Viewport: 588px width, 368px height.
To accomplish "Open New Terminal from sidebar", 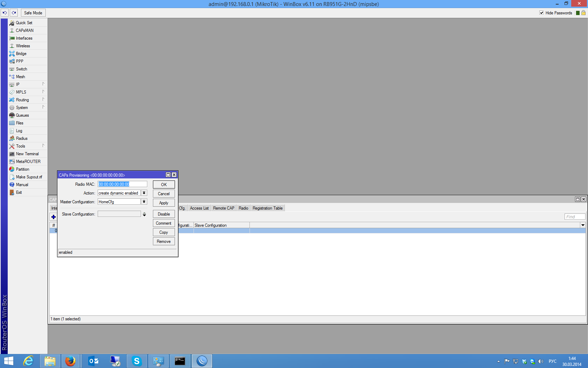I will click(x=27, y=154).
